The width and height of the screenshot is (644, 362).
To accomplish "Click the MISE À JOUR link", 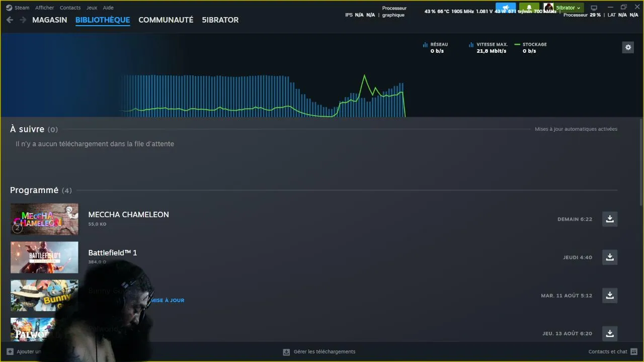I will click(x=168, y=300).
